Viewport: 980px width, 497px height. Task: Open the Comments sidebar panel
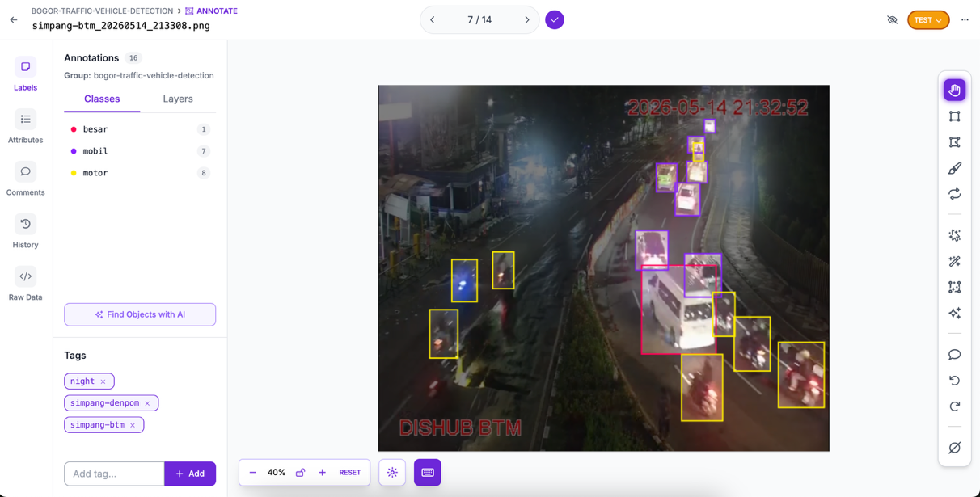(x=25, y=179)
